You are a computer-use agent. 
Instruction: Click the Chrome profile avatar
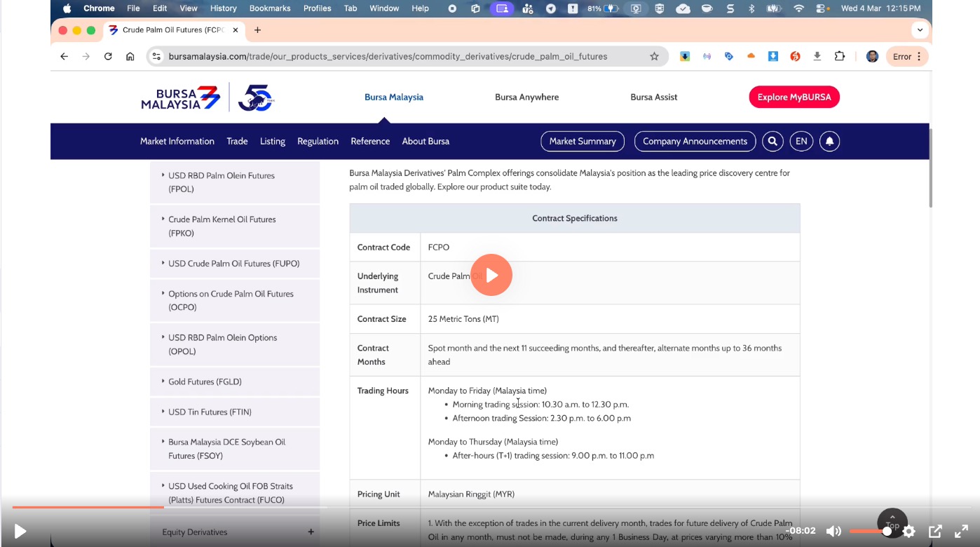[x=872, y=57]
